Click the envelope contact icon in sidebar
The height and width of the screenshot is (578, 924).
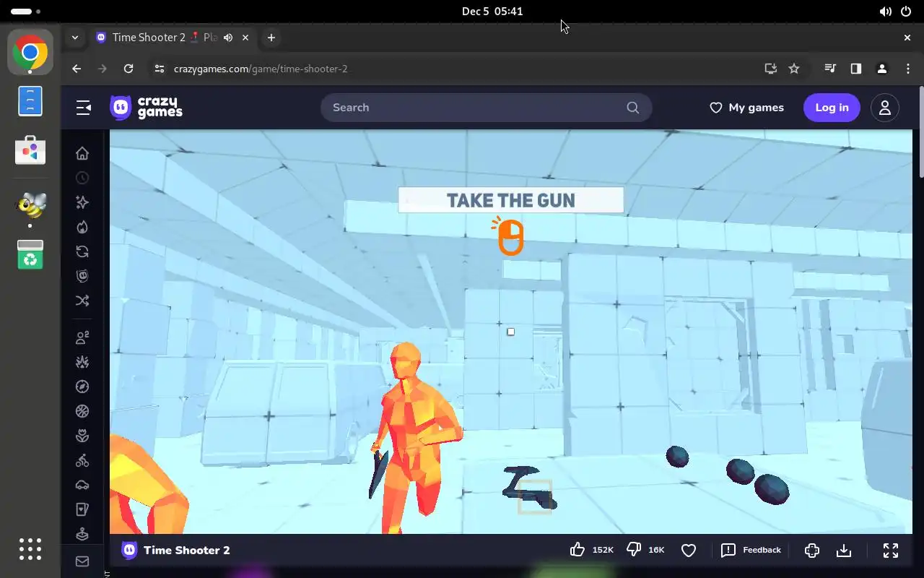(82, 561)
